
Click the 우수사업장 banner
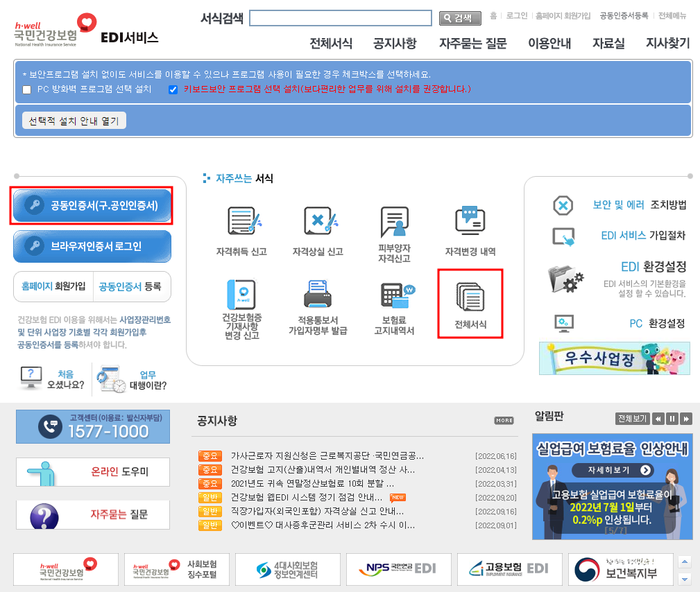[x=614, y=358]
